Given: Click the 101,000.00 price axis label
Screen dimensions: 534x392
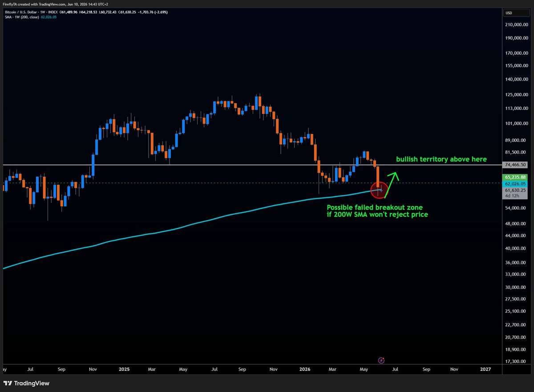Looking at the screenshot, I should coord(517,123).
